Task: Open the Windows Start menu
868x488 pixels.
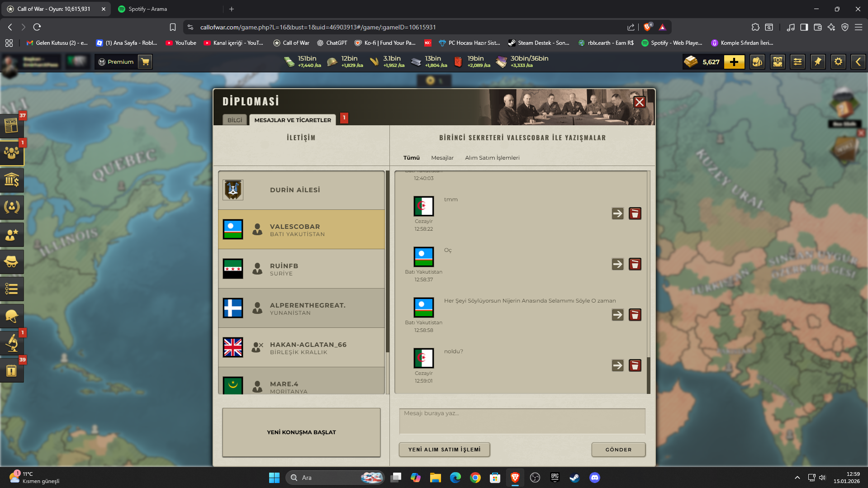Action: [x=274, y=478]
